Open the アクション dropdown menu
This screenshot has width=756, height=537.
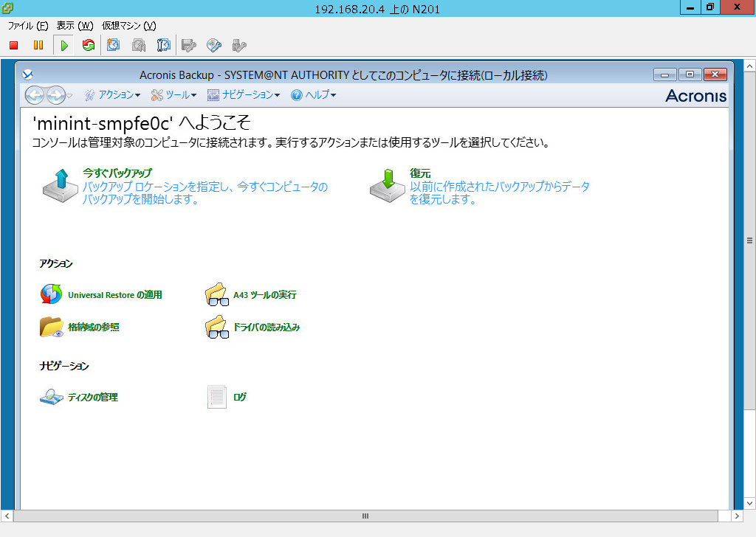pos(112,95)
